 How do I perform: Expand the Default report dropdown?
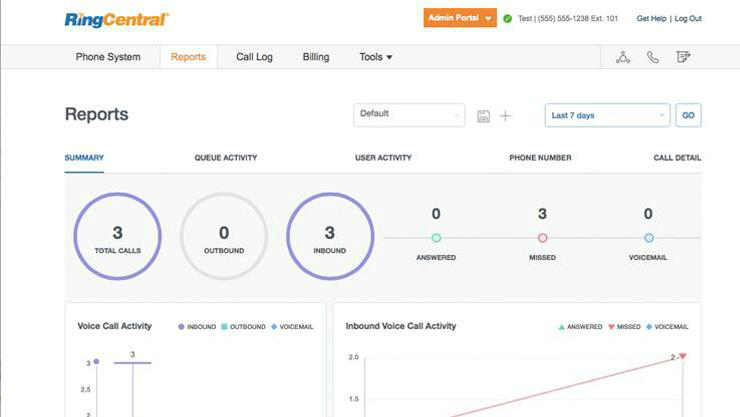pos(409,114)
